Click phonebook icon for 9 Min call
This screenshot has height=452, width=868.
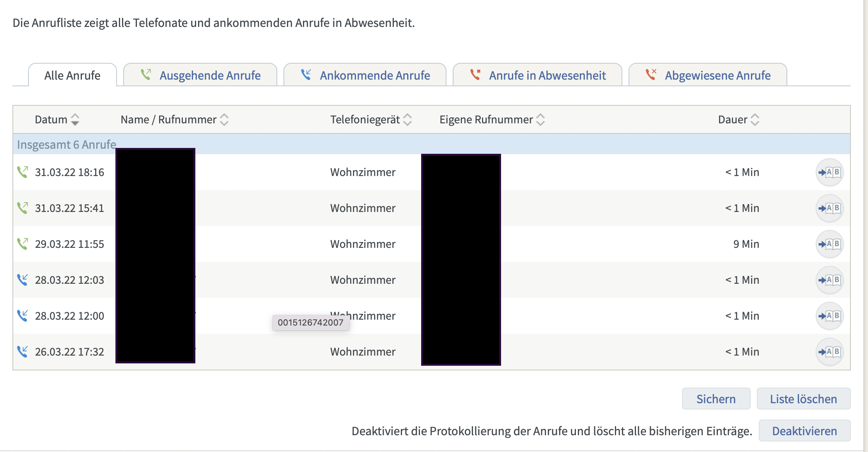[829, 244]
